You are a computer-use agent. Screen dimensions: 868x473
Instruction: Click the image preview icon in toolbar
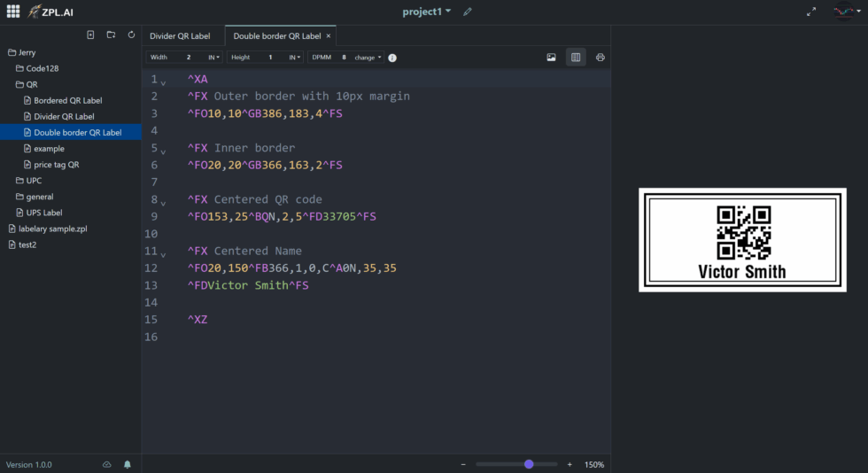point(551,57)
